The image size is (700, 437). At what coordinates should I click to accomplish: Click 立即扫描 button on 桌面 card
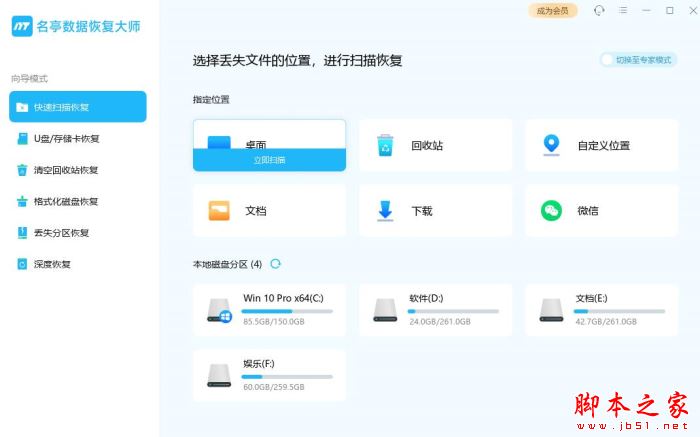(269, 160)
